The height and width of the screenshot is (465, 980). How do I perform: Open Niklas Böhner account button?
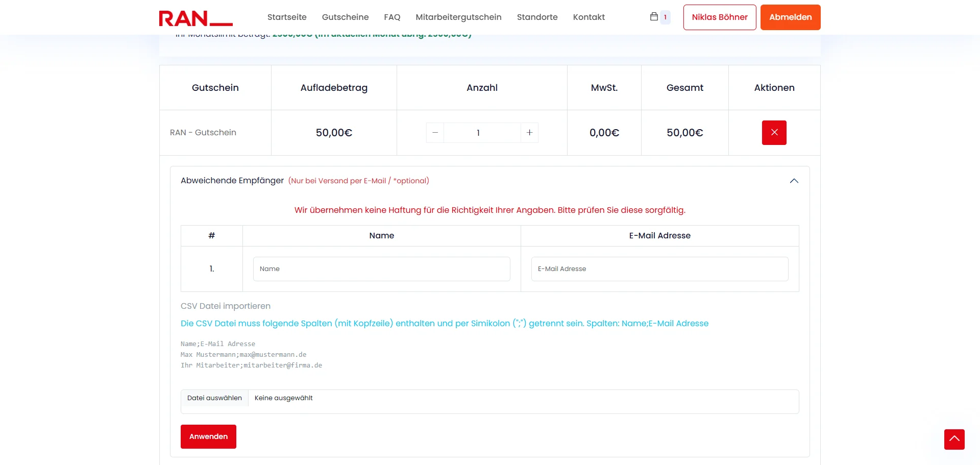coord(719,17)
